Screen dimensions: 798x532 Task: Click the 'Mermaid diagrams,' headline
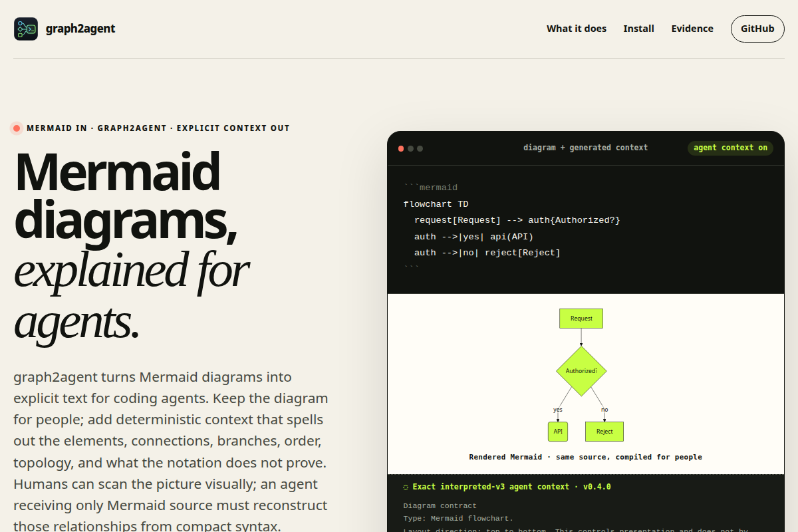(126, 196)
